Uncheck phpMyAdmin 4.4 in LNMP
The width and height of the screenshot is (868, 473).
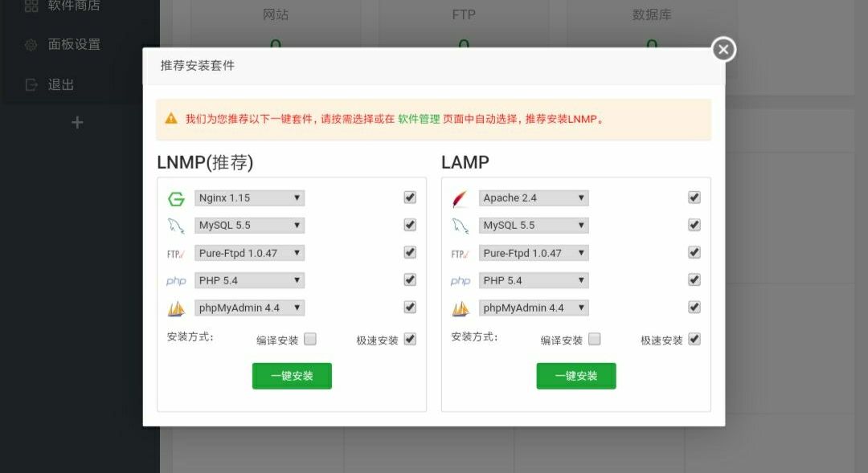click(410, 307)
